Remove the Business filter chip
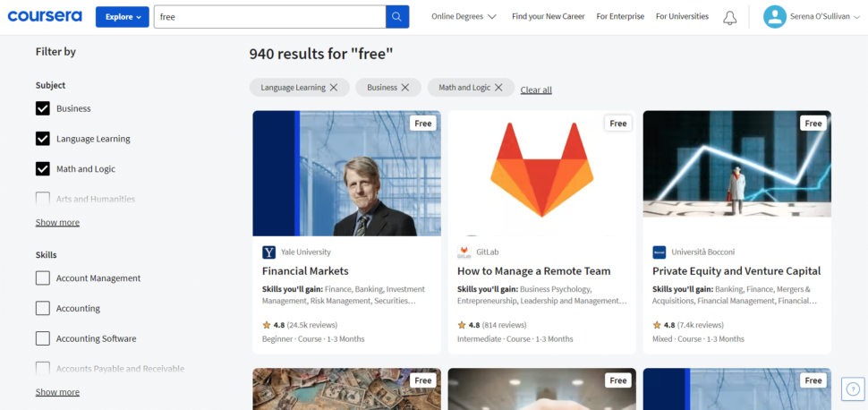 (x=405, y=88)
